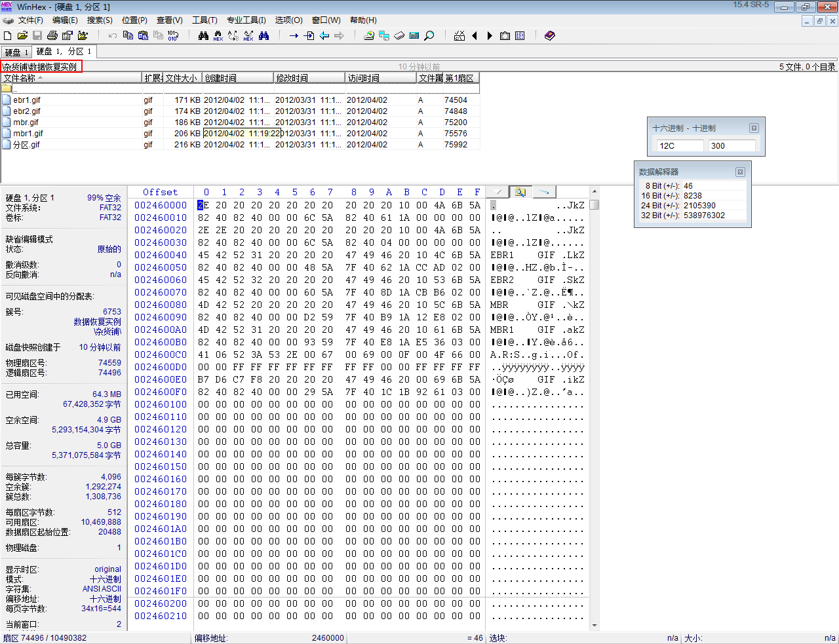This screenshot has height=644, width=839.
Task: Sort by the 访问时间 column header
Action: pyautogui.click(x=381, y=78)
